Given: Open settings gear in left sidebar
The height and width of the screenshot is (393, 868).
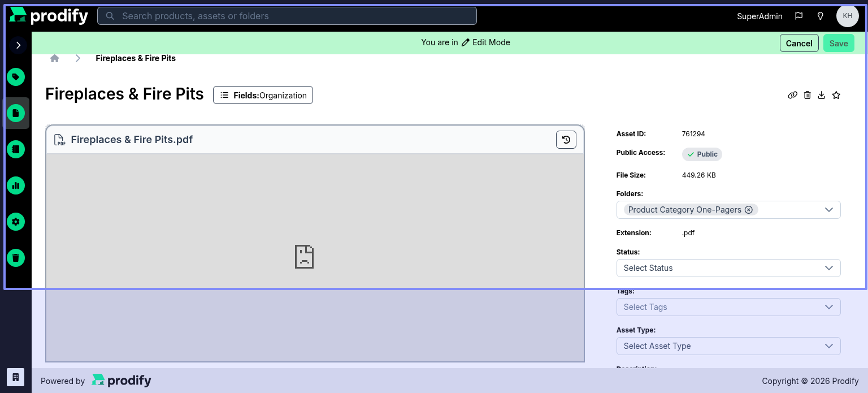Looking at the screenshot, I should [16, 222].
